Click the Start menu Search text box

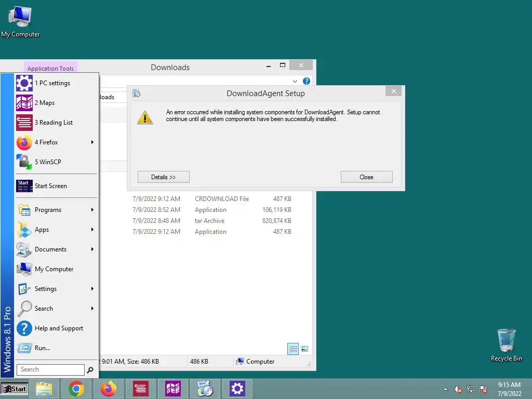click(x=50, y=369)
